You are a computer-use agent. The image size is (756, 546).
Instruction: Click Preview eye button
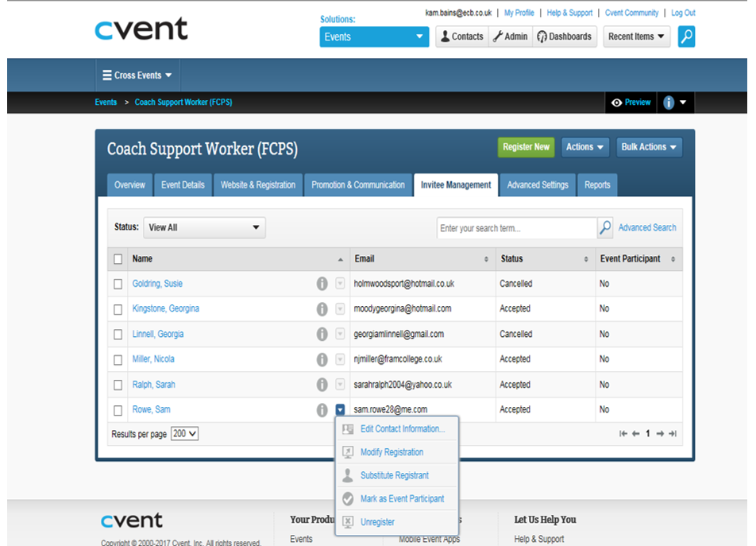point(631,103)
